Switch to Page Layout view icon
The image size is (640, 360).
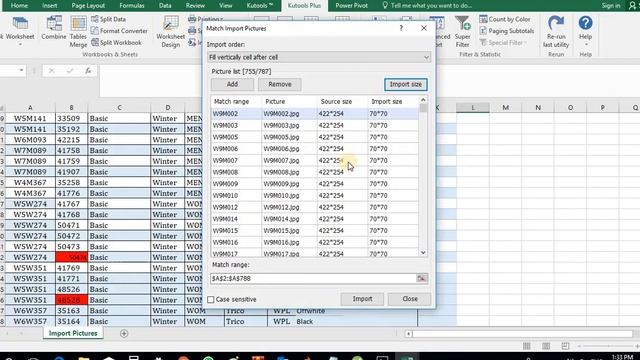tap(546, 346)
